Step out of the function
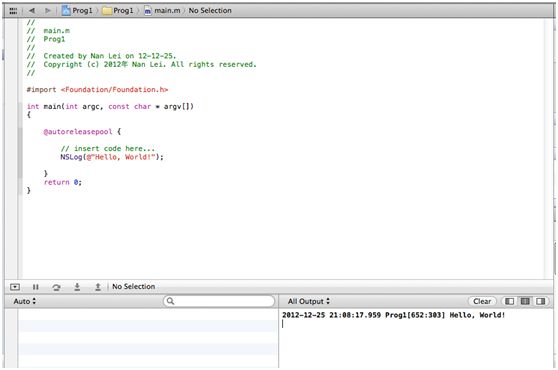Screen dimensions: 558x370 click(98, 287)
